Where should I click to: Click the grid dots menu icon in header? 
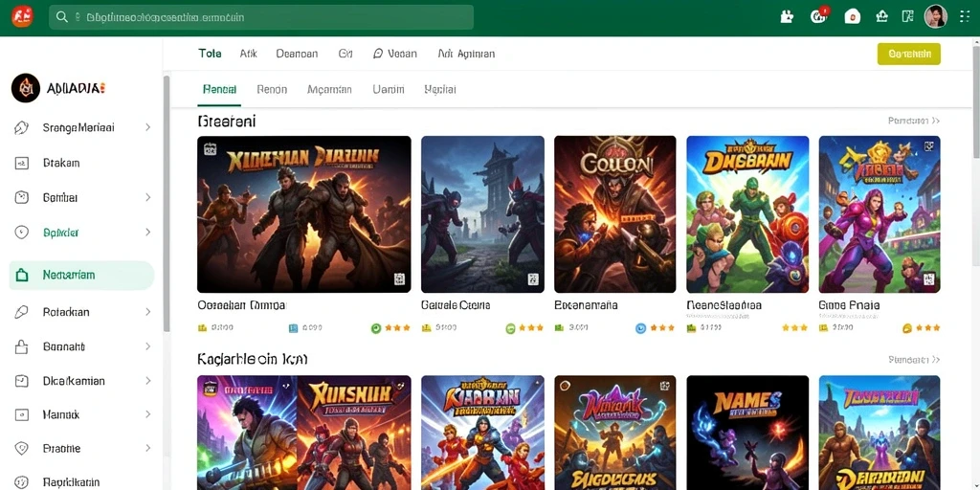965,17
